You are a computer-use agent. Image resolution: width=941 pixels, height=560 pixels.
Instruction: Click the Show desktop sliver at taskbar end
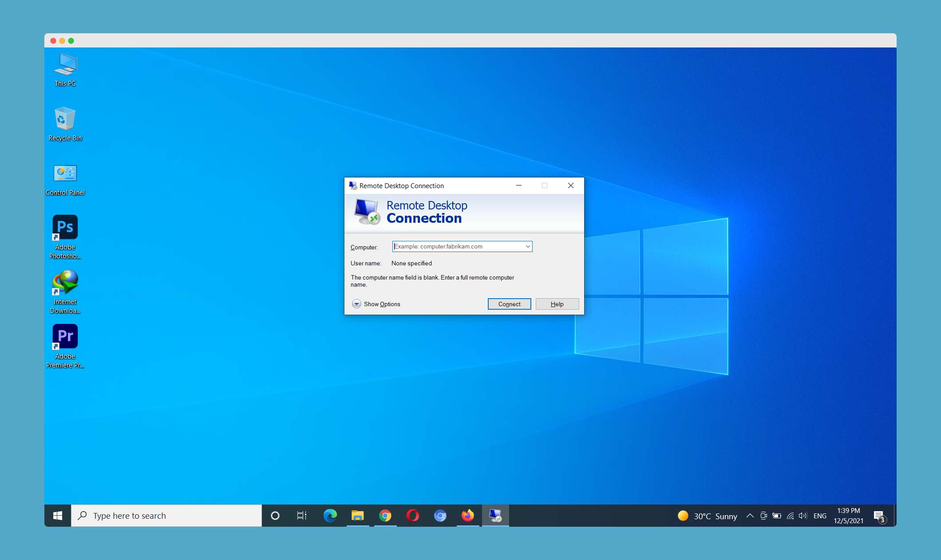point(894,516)
